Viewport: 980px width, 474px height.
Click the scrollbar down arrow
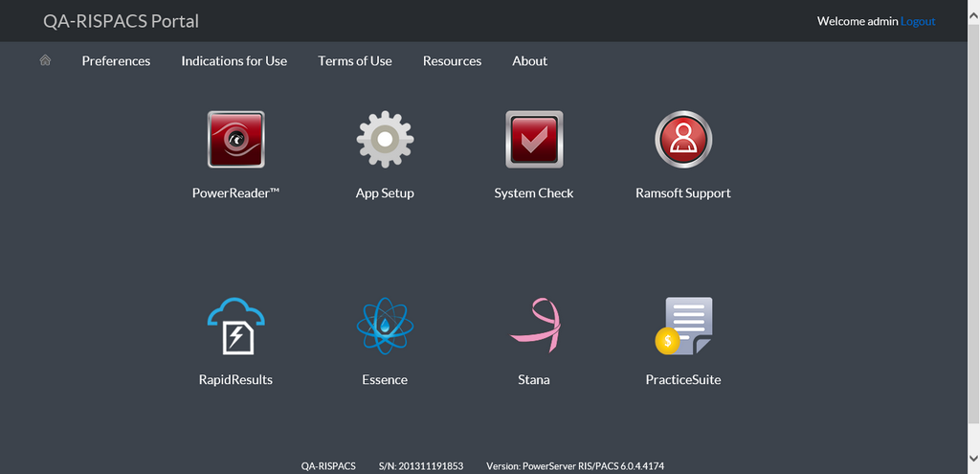973,467
